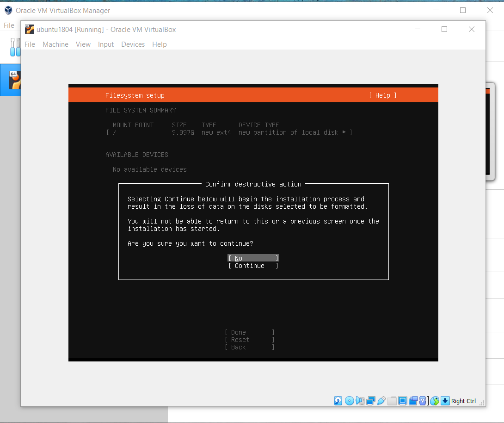Click the shared folders status icon

pyautogui.click(x=392, y=401)
